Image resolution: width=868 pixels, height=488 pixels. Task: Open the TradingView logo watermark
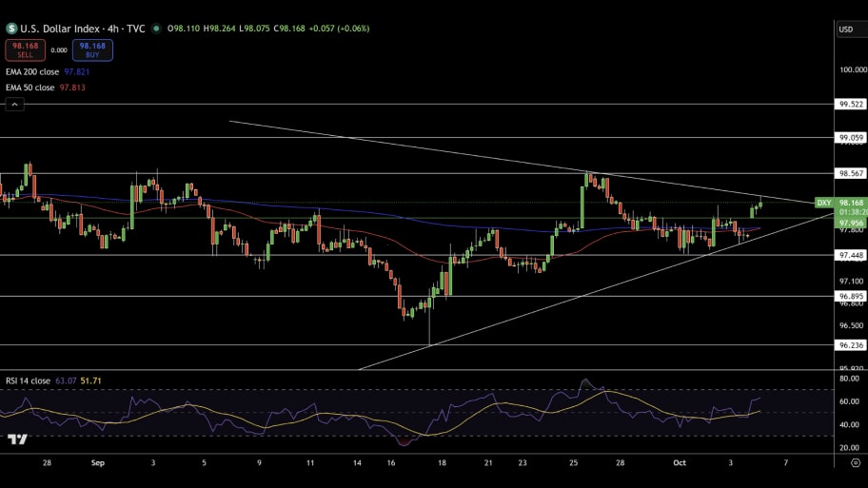[16, 439]
